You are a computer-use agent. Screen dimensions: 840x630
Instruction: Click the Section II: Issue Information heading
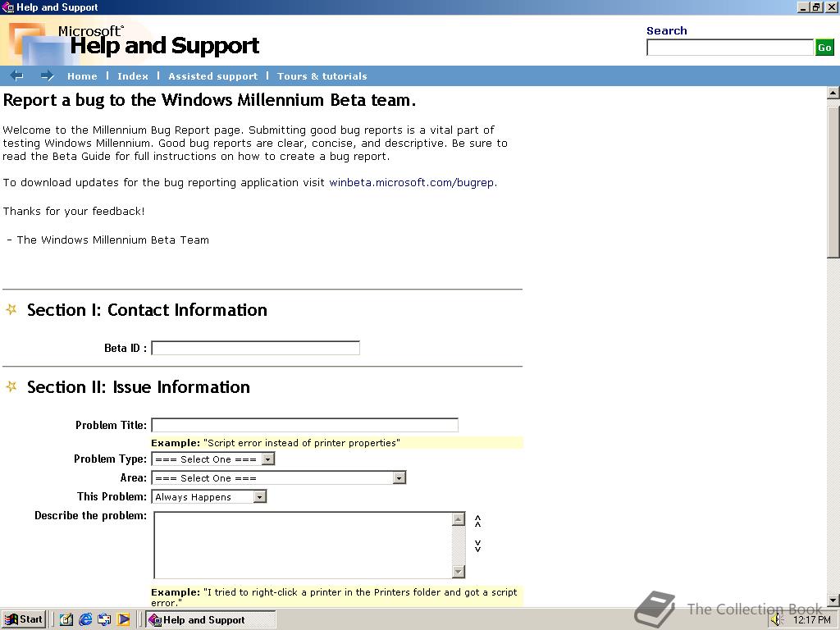tap(139, 387)
